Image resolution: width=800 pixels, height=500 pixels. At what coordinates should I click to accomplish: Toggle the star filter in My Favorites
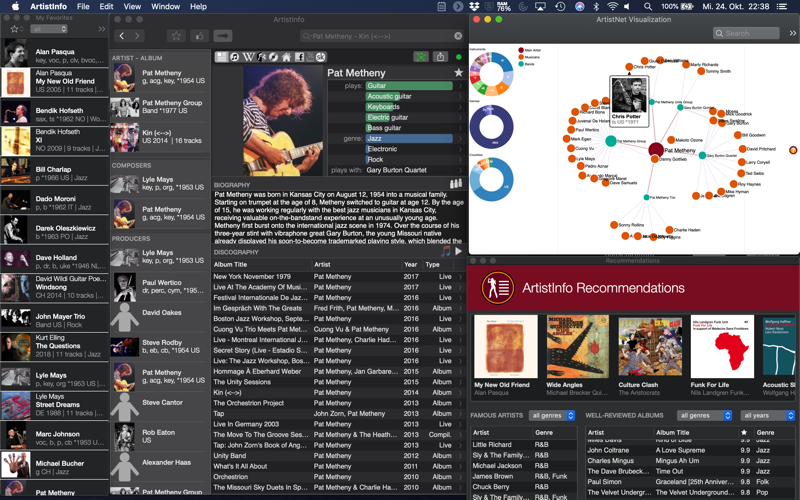[14, 29]
